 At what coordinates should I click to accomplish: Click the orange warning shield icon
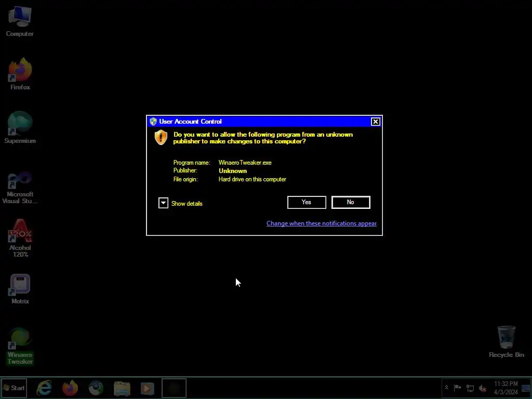pyautogui.click(x=161, y=137)
